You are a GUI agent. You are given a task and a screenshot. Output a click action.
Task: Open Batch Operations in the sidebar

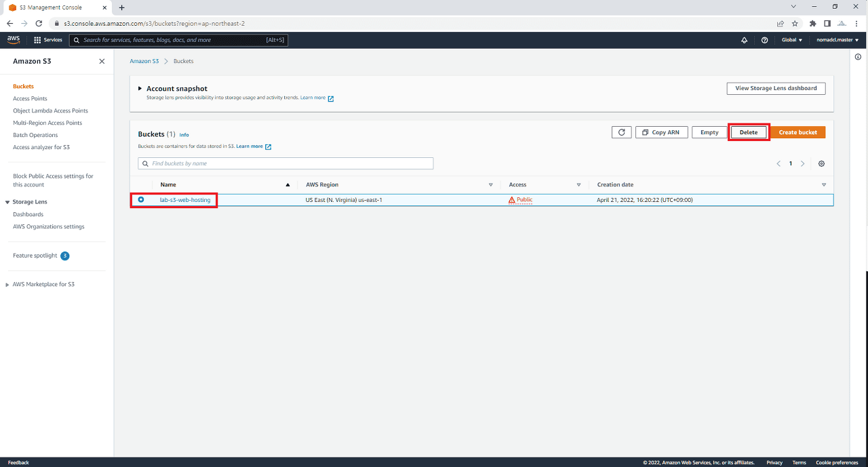tap(35, 135)
